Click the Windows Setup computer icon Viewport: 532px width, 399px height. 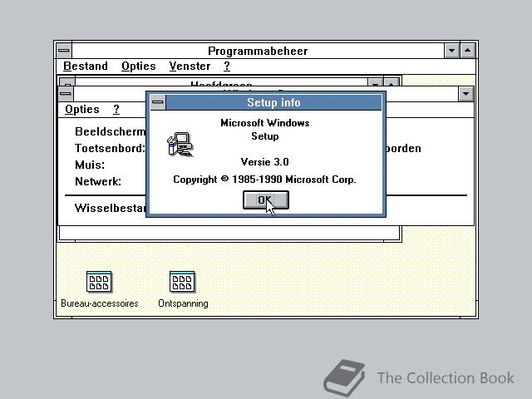180,144
